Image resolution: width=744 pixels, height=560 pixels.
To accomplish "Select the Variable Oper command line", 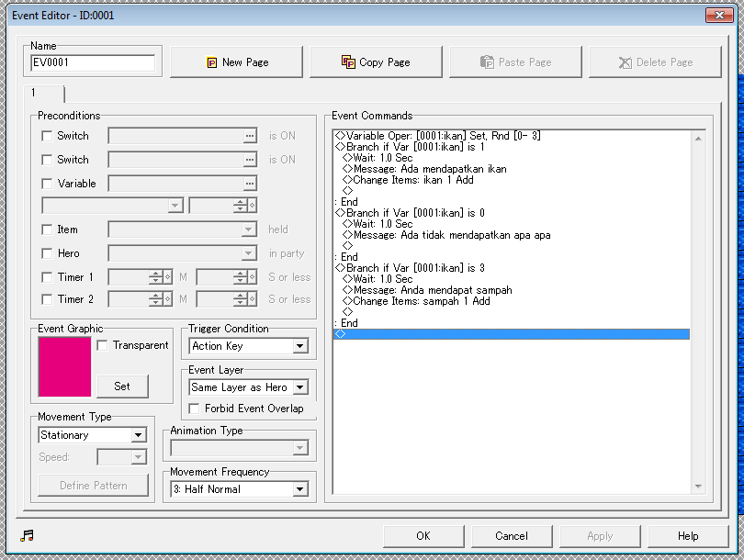I will tap(512, 136).
